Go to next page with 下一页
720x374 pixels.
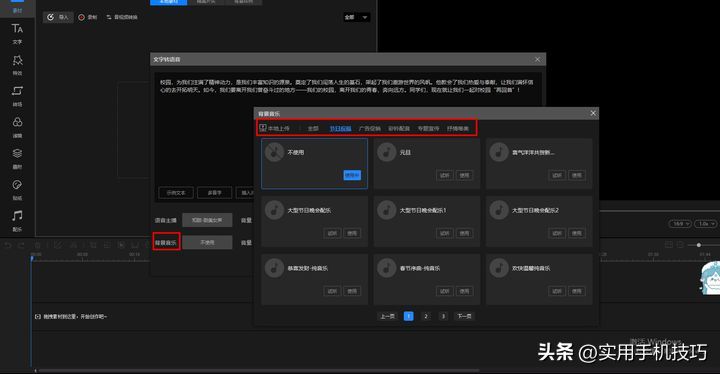point(464,316)
